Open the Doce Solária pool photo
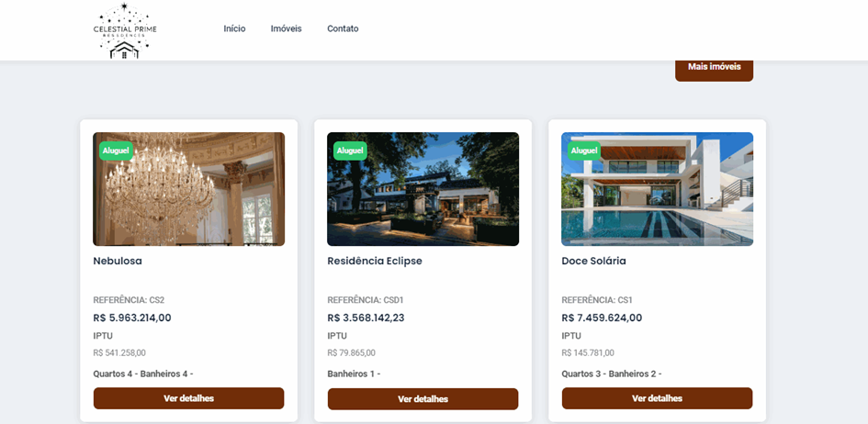The image size is (868, 424). pyautogui.click(x=657, y=189)
